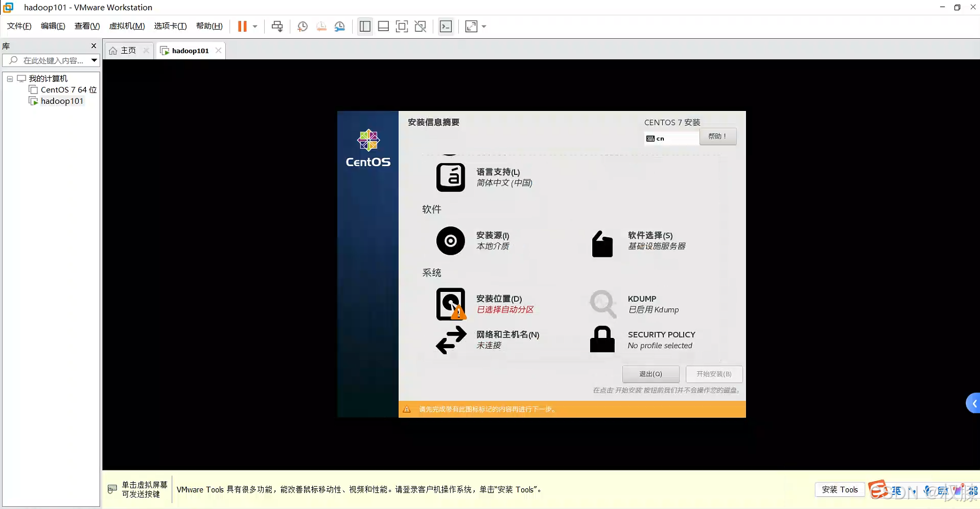Open 语言支持(L) language settings

(485, 177)
